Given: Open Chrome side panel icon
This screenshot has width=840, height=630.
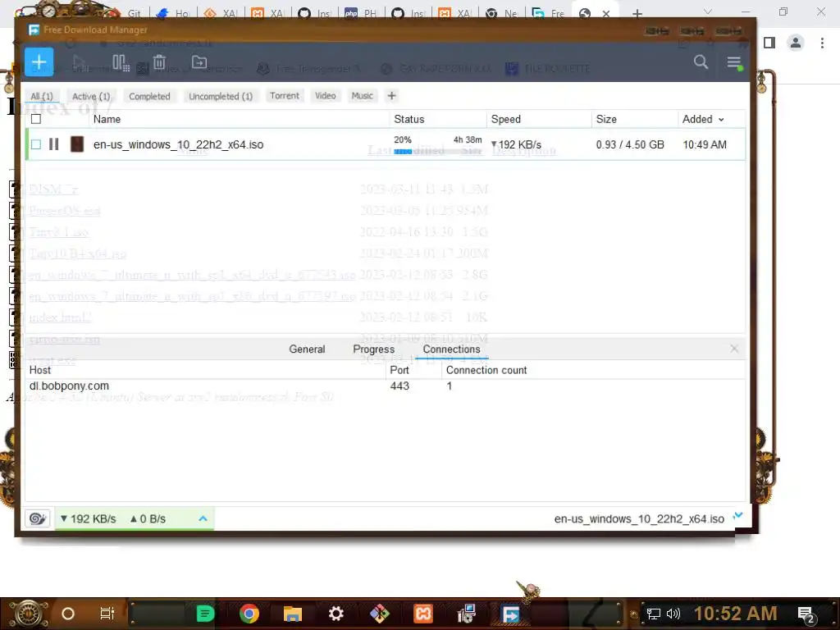Looking at the screenshot, I should (769, 43).
